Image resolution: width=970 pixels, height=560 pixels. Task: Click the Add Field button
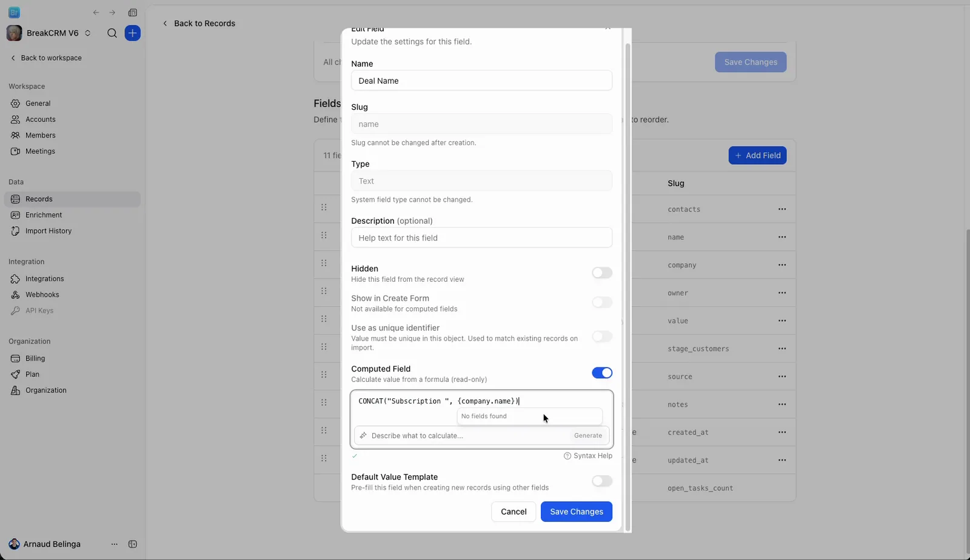point(758,156)
